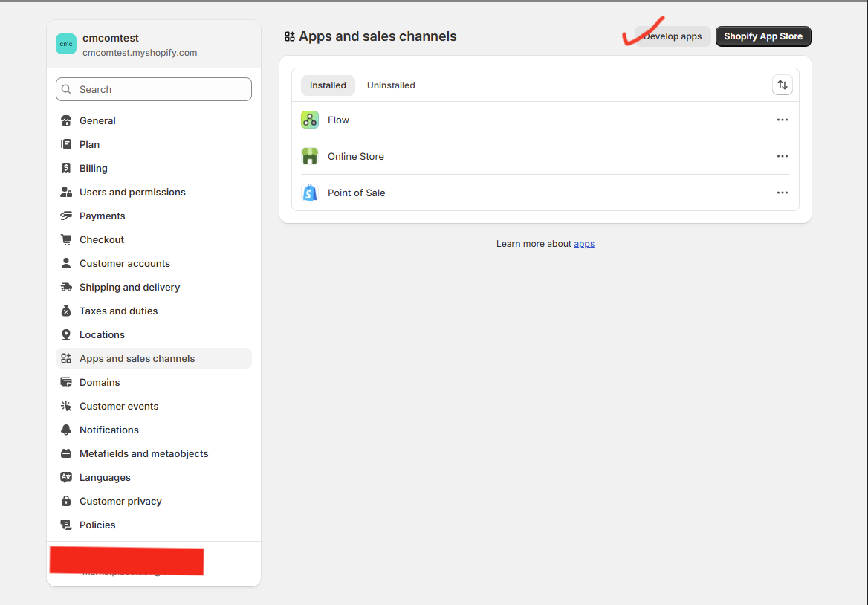This screenshot has width=868, height=605.
Task: Click the Point of Sale icon
Action: coord(310,192)
